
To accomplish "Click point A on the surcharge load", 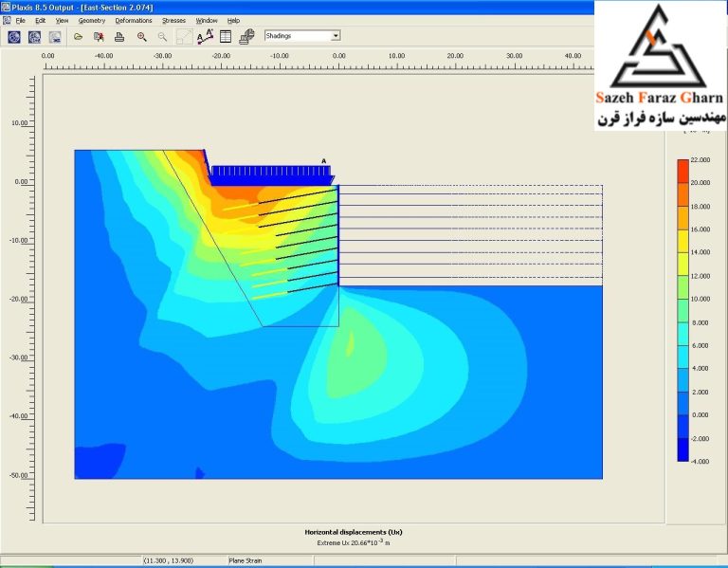I will click(324, 161).
